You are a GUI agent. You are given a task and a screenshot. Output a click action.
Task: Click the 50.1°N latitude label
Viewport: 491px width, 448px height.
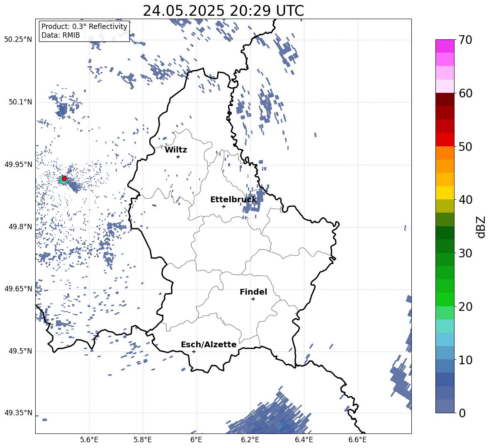20,102
